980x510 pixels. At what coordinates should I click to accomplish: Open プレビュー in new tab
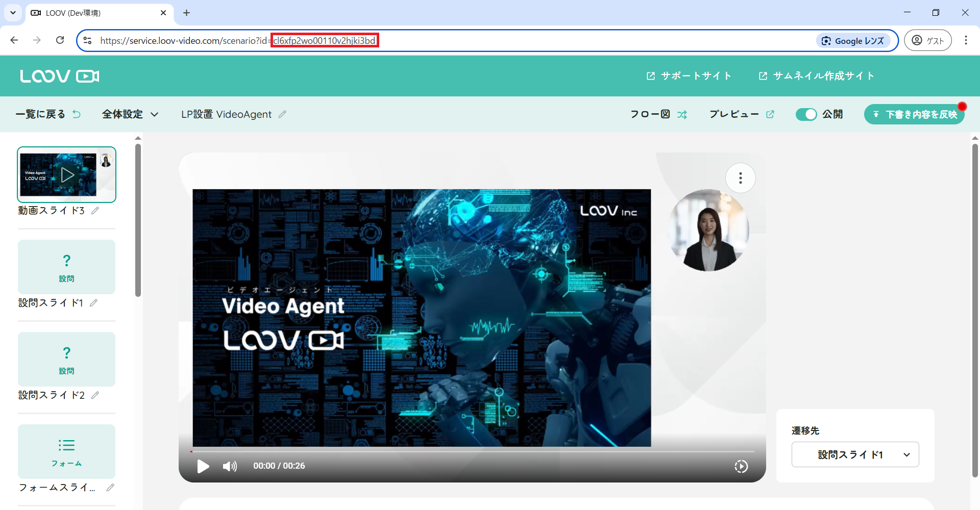click(742, 114)
